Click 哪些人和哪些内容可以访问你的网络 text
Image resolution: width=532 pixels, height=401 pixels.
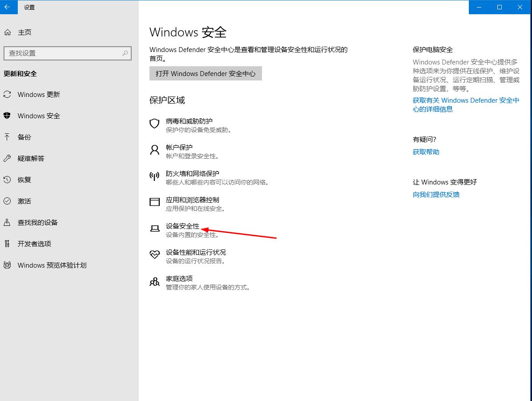[x=217, y=182]
